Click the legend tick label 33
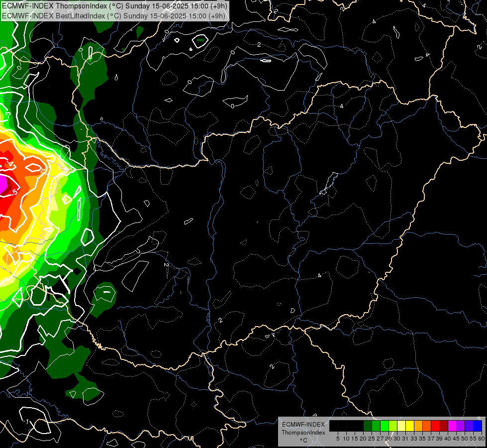 (x=414, y=439)
